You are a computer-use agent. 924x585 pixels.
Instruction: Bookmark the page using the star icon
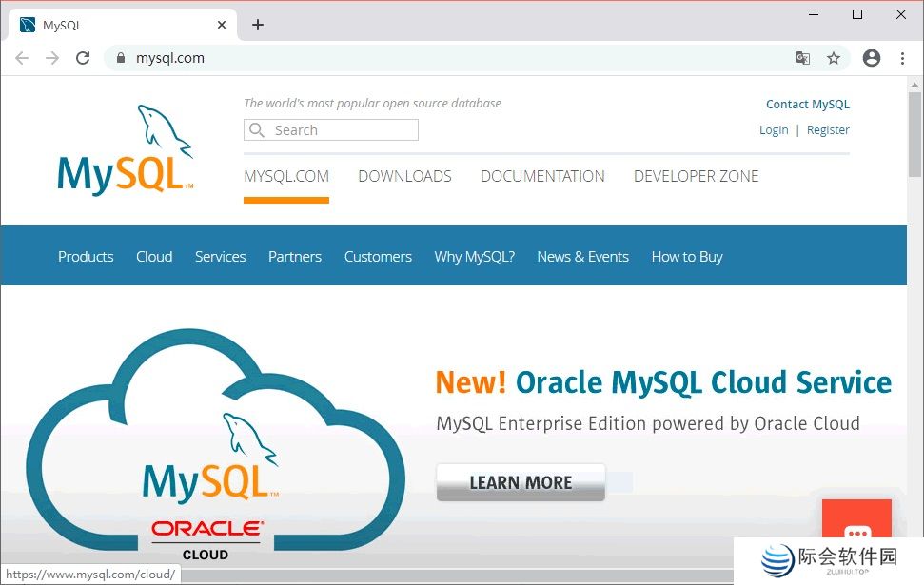coord(835,58)
